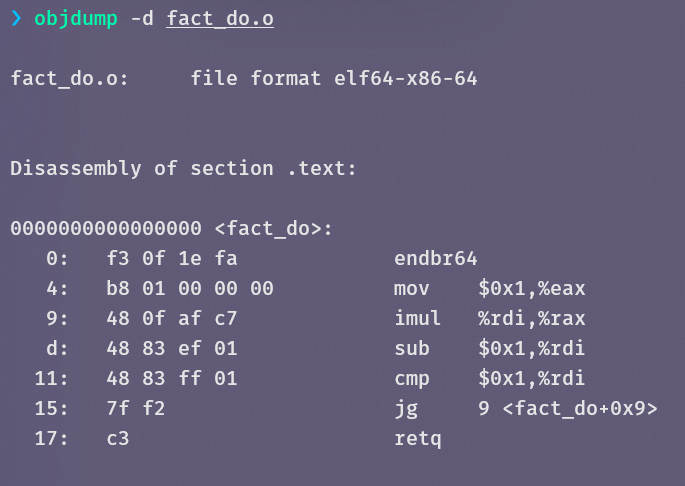The height and width of the screenshot is (486, 685).
Task: Click the cmp instruction mnemonic
Action: tap(411, 378)
